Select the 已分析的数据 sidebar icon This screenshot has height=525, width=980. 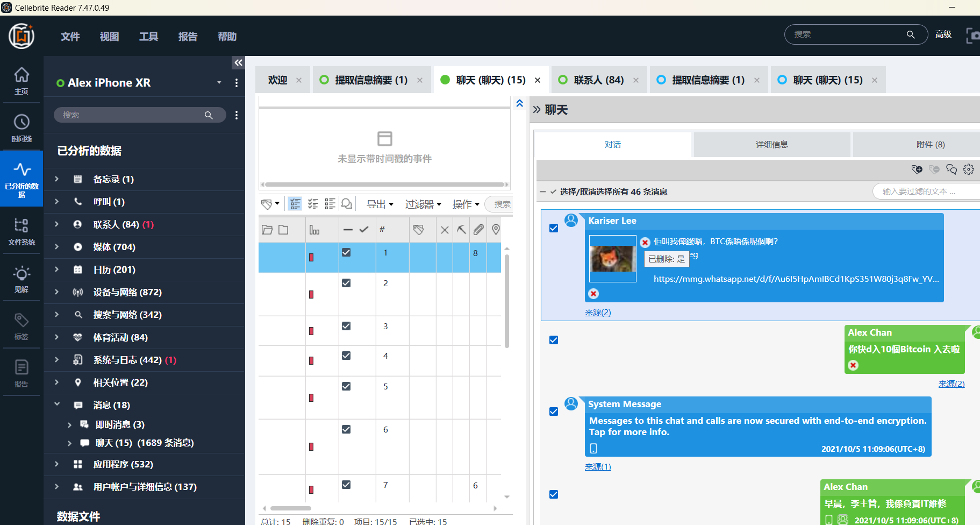[22, 179]
